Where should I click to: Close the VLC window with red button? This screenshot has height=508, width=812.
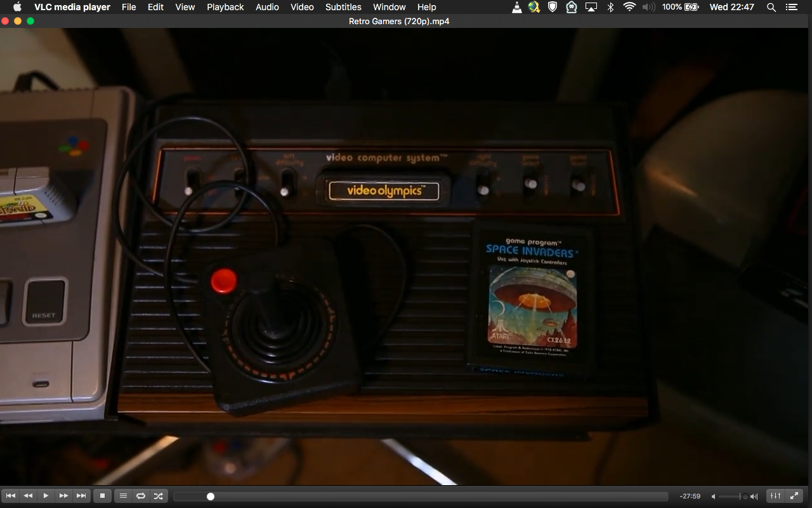pyautogui.click(x=6, y=21)
